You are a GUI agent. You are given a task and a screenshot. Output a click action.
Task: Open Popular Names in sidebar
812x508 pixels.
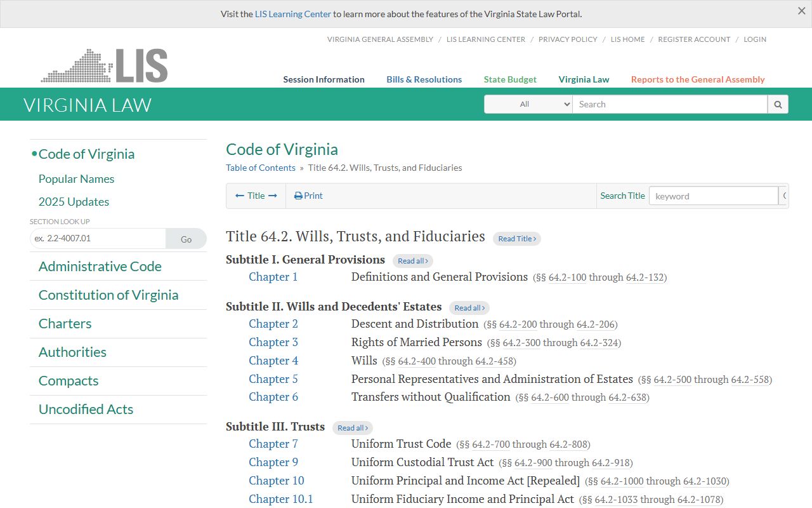point(76,179)
